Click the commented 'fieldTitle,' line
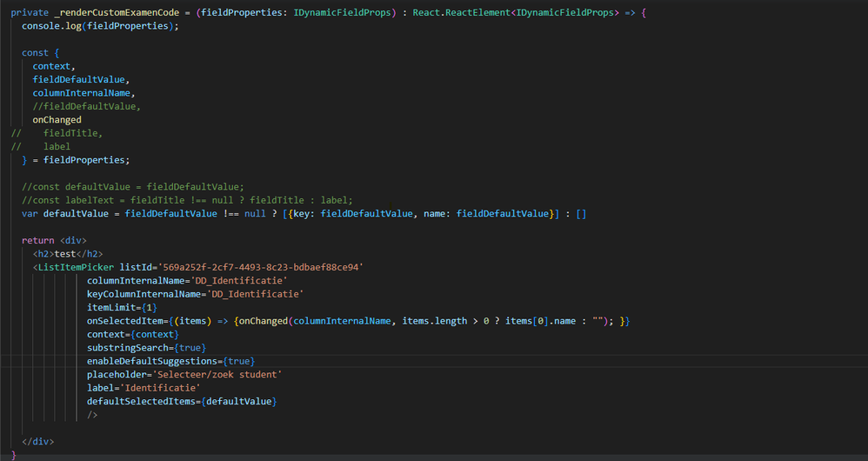Screen dimensions: 868x461 click(x=73, y=133)
